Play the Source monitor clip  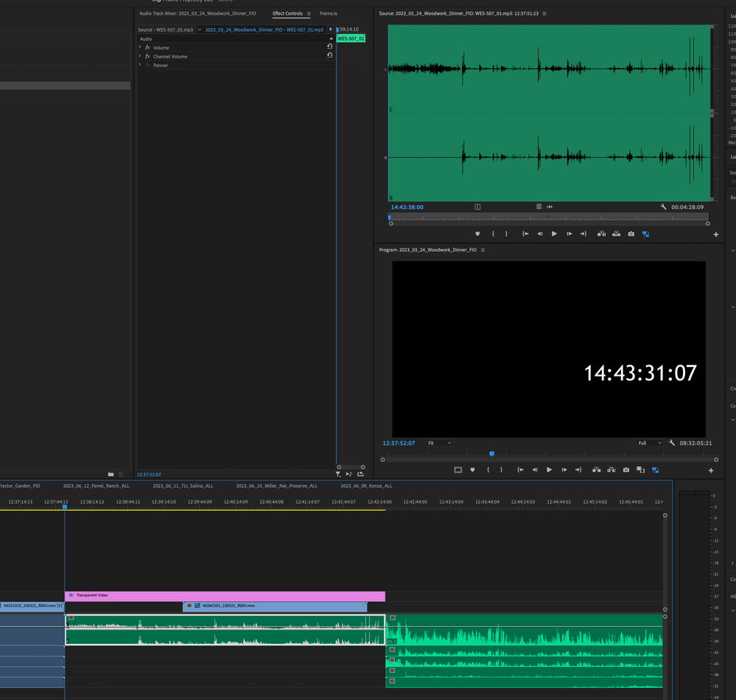[554, 234]
